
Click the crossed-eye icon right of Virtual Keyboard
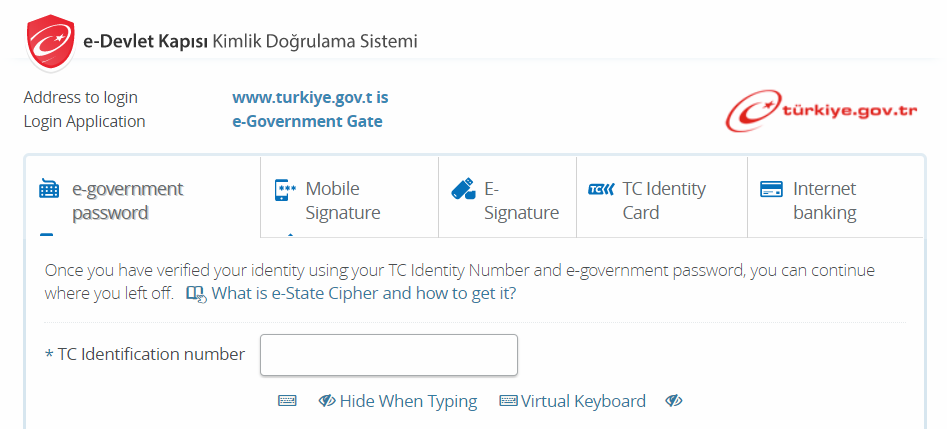pos(674,401)
